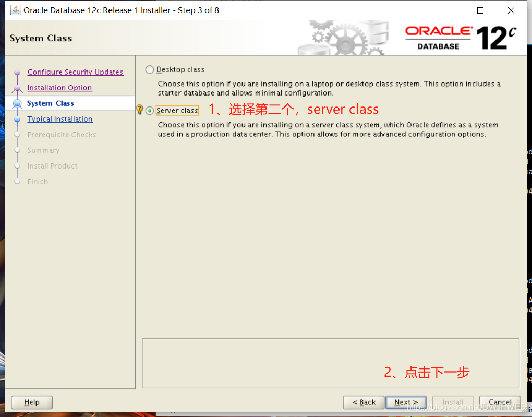Proceed with the Next > button
This screenshot has height=417, width=532.
click(x=406, y=402)
